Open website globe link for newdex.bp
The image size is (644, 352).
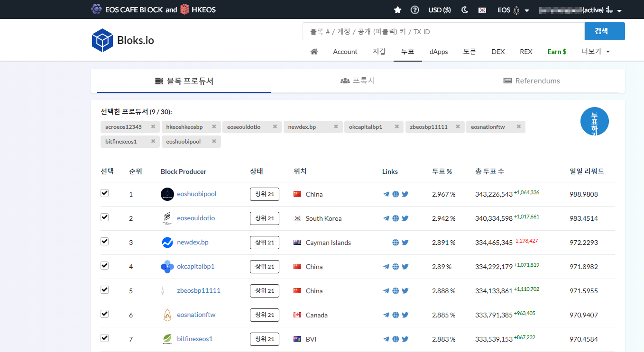click(396, 243)
